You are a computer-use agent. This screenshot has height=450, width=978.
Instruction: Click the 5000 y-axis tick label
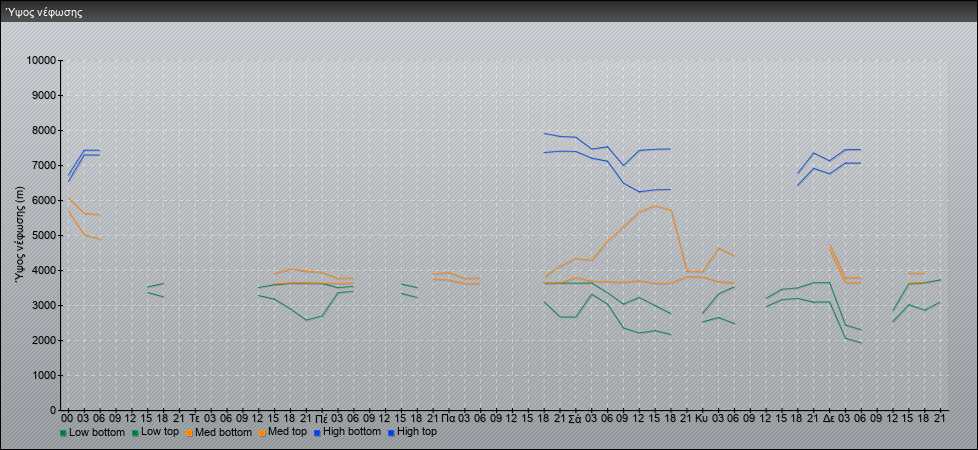[44, 235]
